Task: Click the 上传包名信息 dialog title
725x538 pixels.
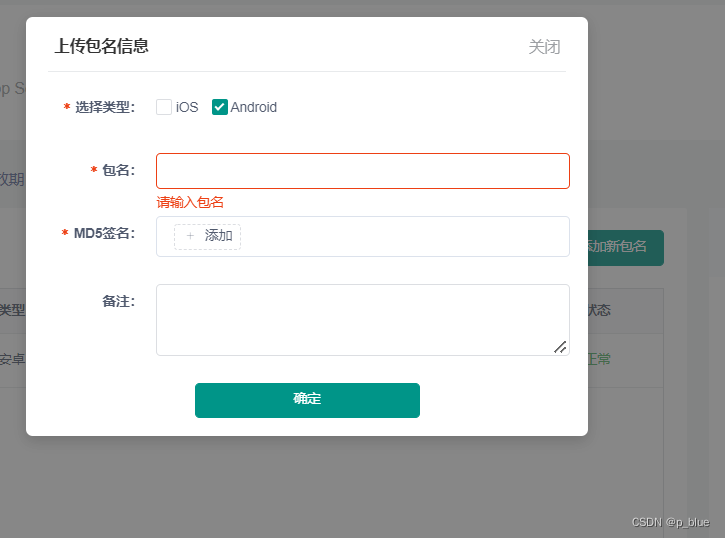Action: (101, 46)
